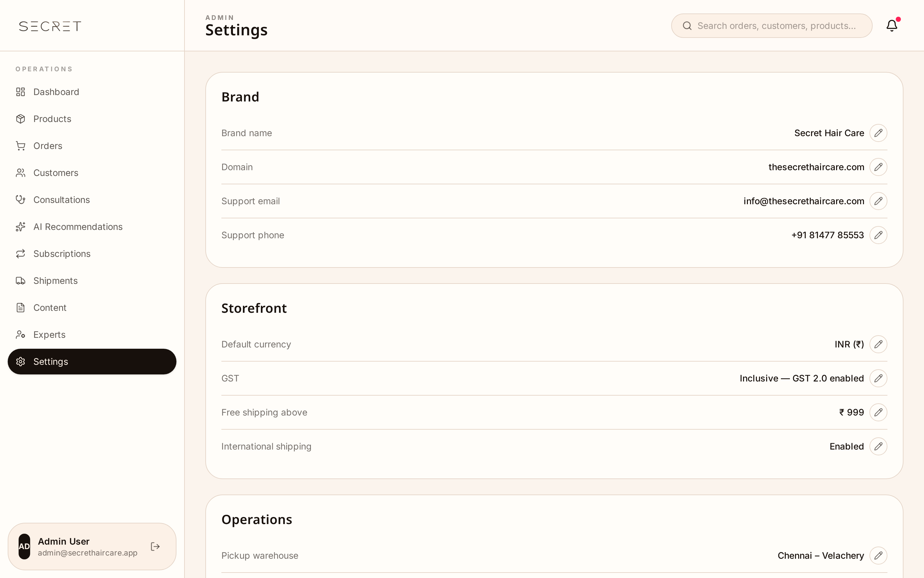Open the Experts page
924x578 pixels.
[92, 335]
